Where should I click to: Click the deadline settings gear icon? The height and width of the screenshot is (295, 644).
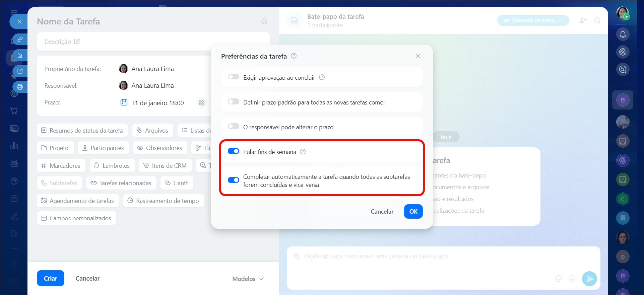pos(201,103)
